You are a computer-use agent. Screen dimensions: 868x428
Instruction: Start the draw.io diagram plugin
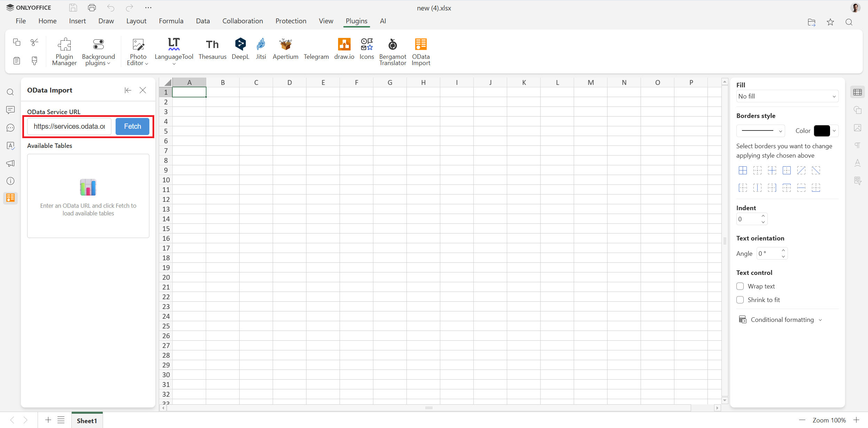coord(344,49)
